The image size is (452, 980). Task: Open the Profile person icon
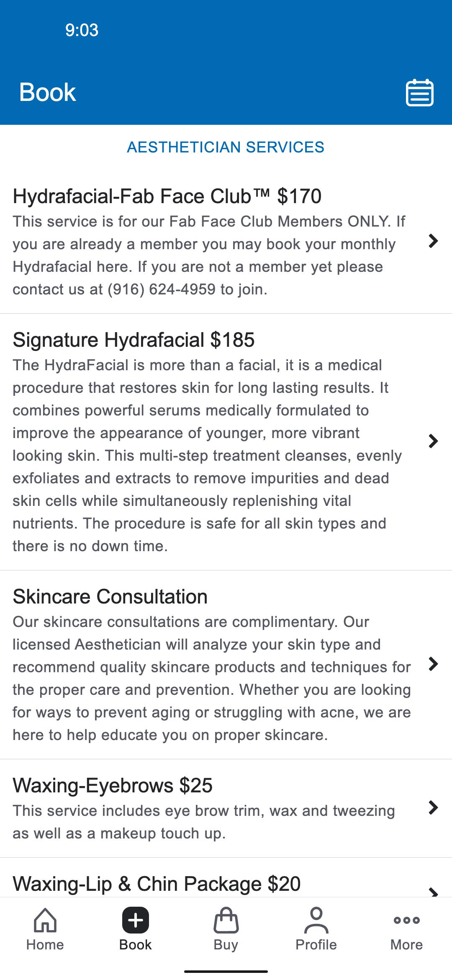(316, 920)
